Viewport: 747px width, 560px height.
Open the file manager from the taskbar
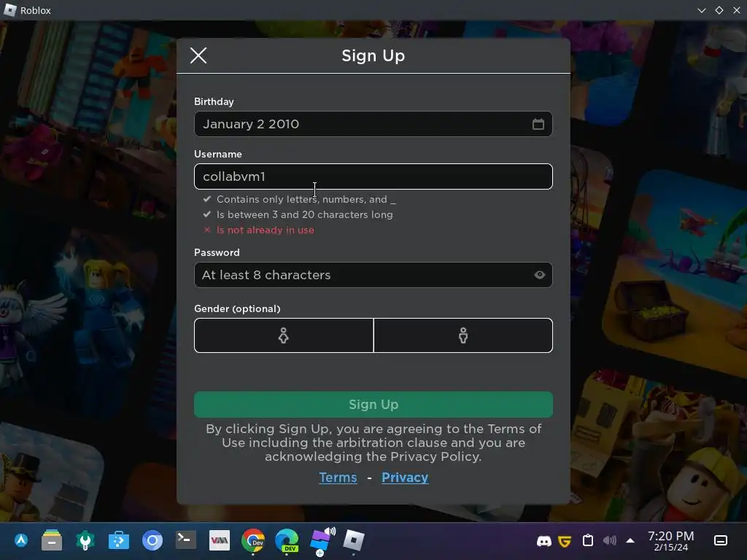52,540
